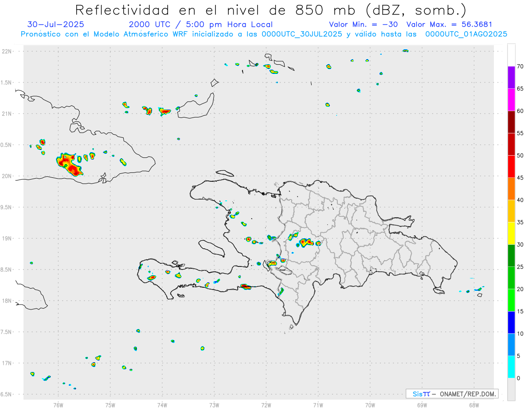Click the "45" color bar label
Image resolution: width=532 pixels, height=411 pixels.
click(520, 178)
